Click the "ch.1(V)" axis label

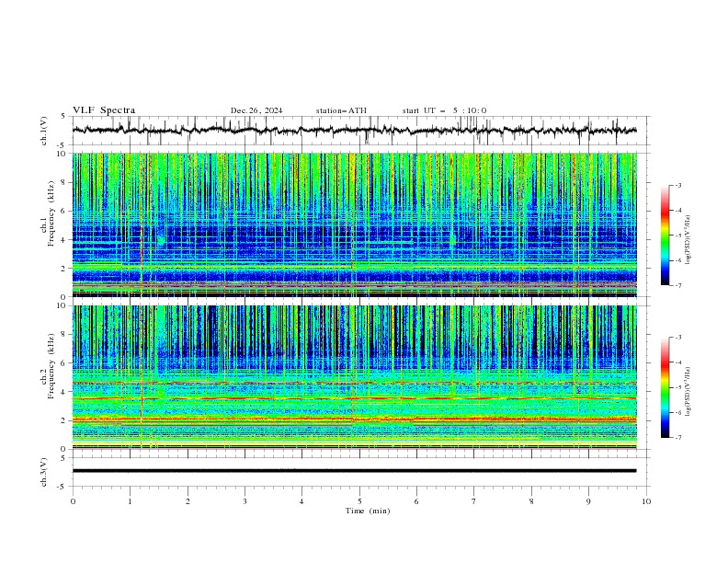[44, 131]
